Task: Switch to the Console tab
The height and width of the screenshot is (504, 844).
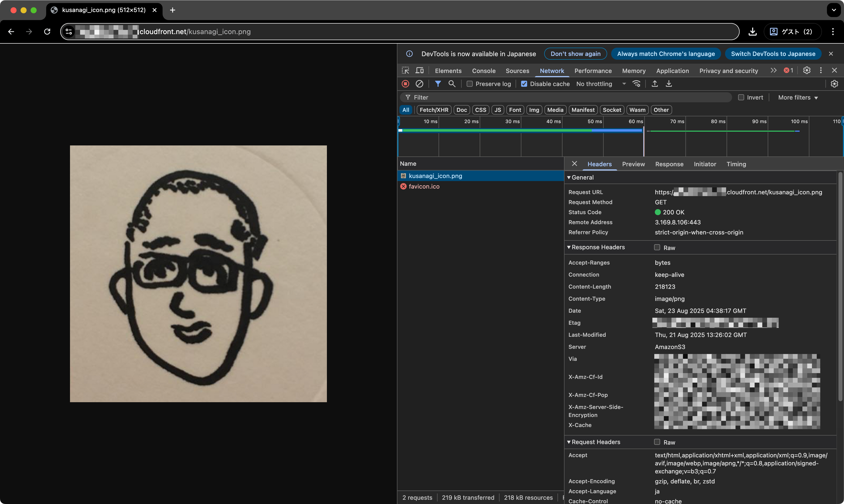Action: [484, 71]
